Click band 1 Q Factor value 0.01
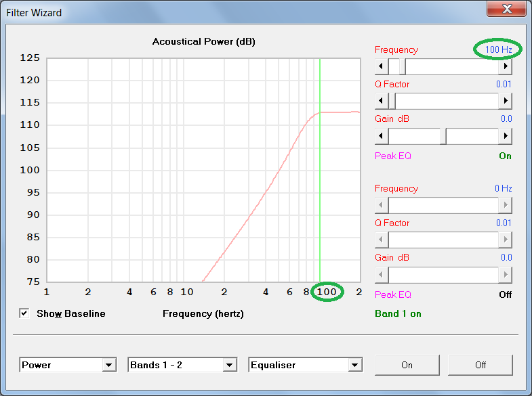The height and width of the screenshot is (396, 532). pyautogui.click(x=504, y=85)
